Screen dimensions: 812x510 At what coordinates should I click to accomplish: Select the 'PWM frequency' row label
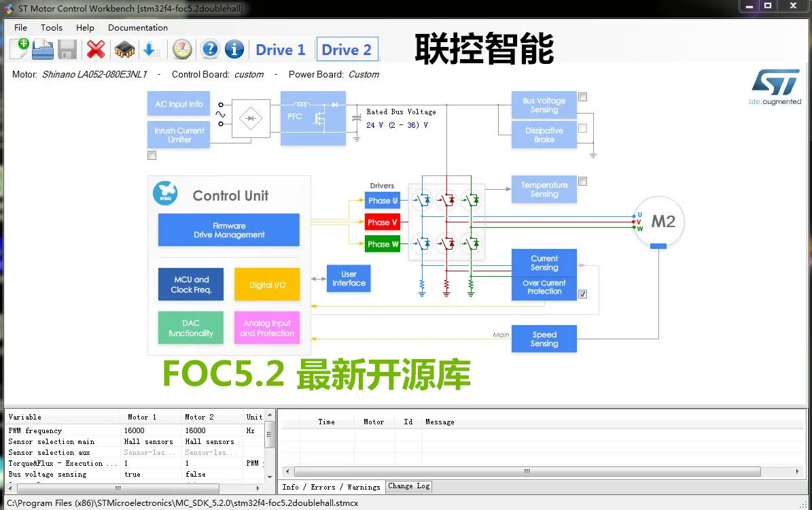click(x=35, y=430)
